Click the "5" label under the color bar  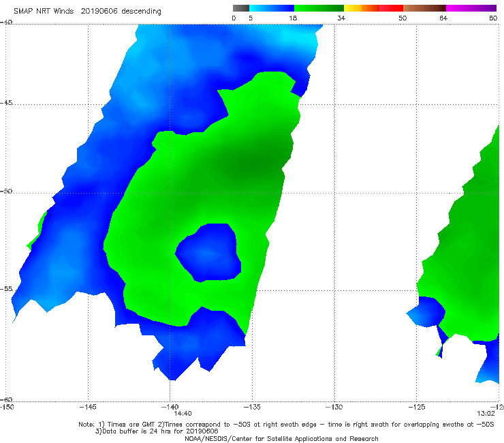(x=251, y=18)
